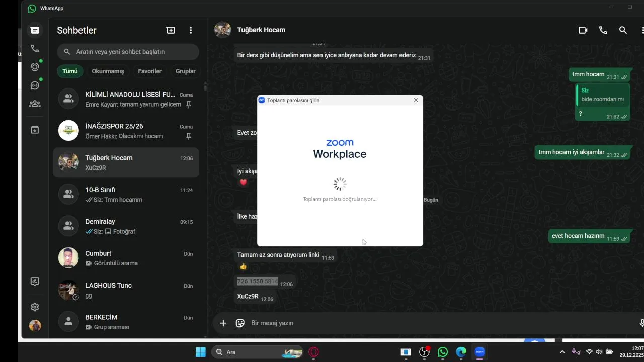Click the thumbs-up reaction under message
644x362 pixels.
pyautogui.click(x=243, y=266)
